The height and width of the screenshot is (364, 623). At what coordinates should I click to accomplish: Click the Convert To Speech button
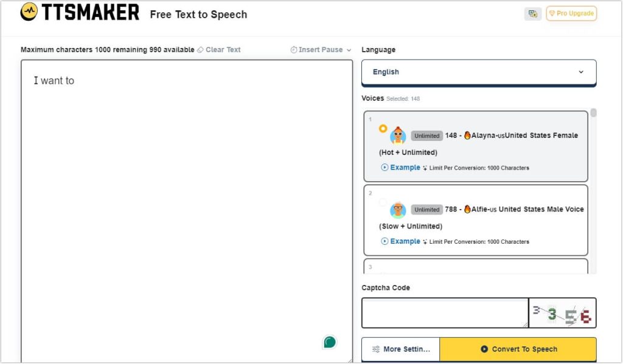click(x=518, y=349)
